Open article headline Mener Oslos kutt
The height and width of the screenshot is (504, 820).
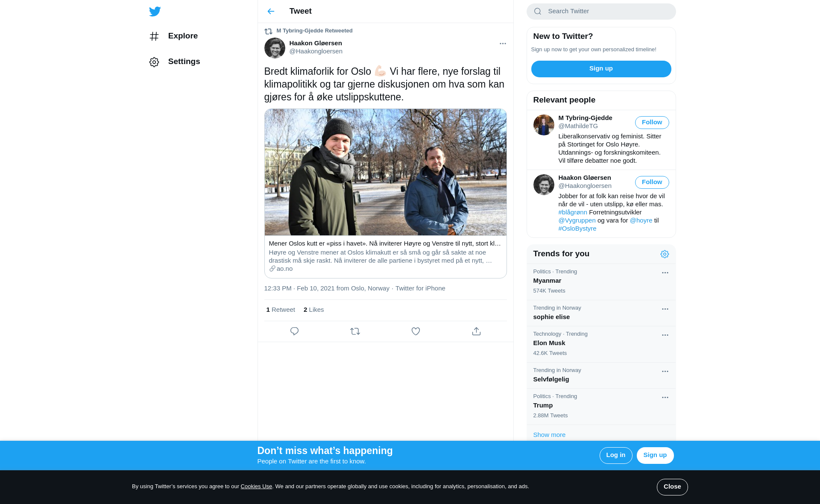point(384,243)
